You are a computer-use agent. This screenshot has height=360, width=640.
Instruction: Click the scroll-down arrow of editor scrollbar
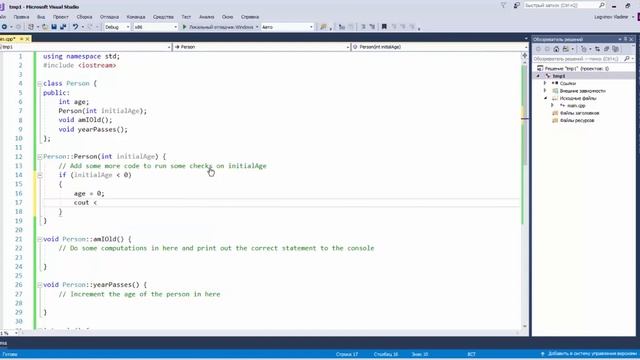524,326
